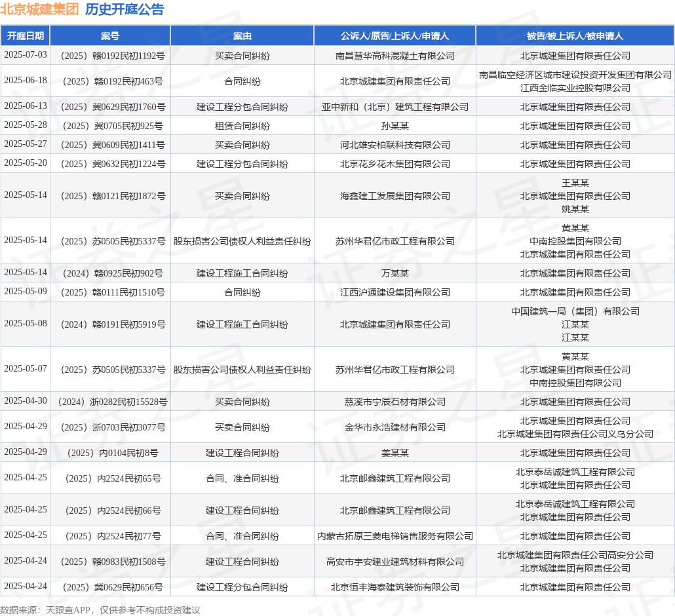Viewport: 675px width, 616px height.
Task: Select the 案号 column header
Action: click(110, 36)
